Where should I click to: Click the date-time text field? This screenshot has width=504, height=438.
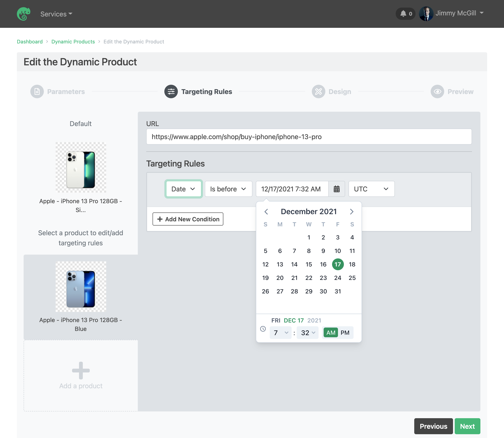click(292, 189)
